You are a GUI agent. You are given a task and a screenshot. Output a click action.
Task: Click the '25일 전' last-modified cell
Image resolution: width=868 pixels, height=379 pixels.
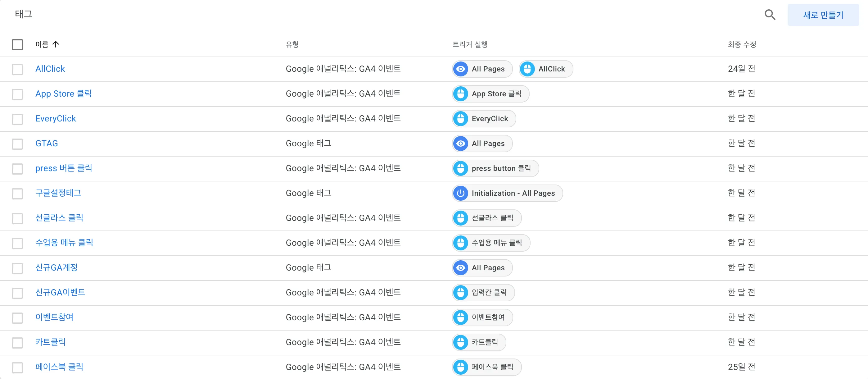(741, 367)
